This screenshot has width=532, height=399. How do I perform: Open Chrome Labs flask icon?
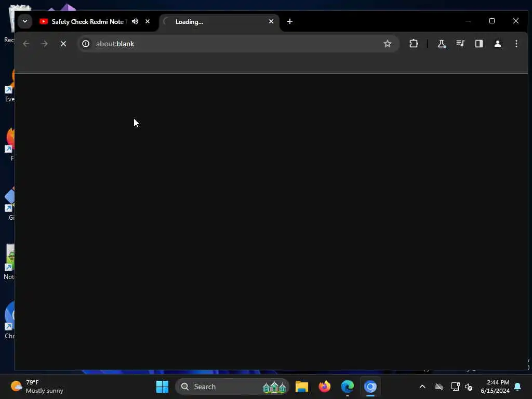click(442, 44)
